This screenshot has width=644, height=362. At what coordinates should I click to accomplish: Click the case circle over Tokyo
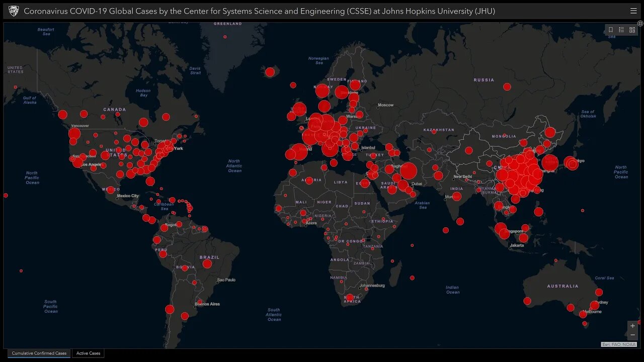(572, 163)
